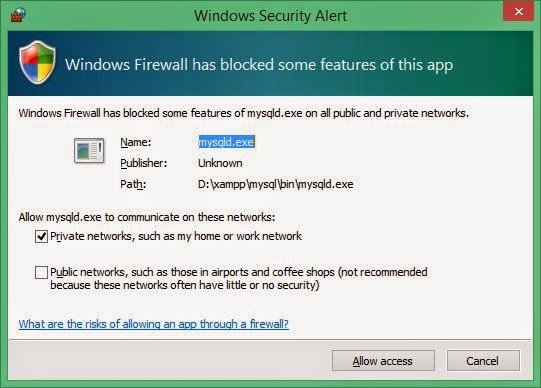This screenshot has width=541, height=388.
Task: Click the Windows security shield icon
Action: pyautogui.click(x=37, y=62)
